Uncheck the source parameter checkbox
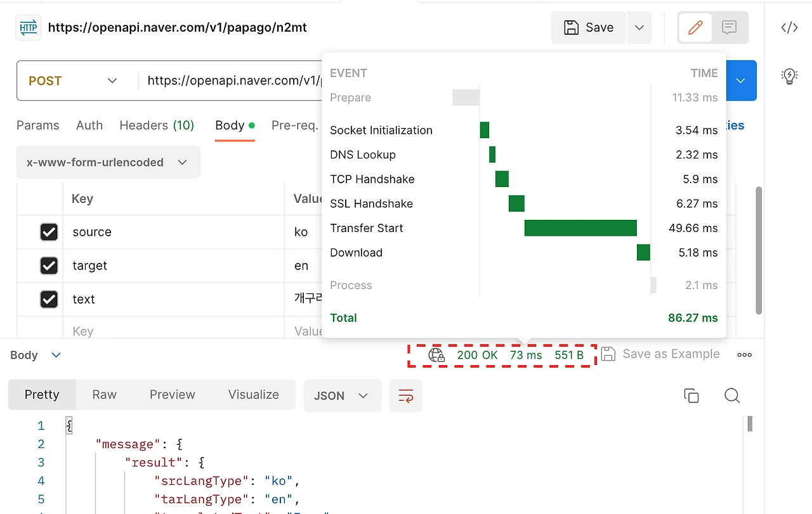812x514 pixels. (49, 232)
